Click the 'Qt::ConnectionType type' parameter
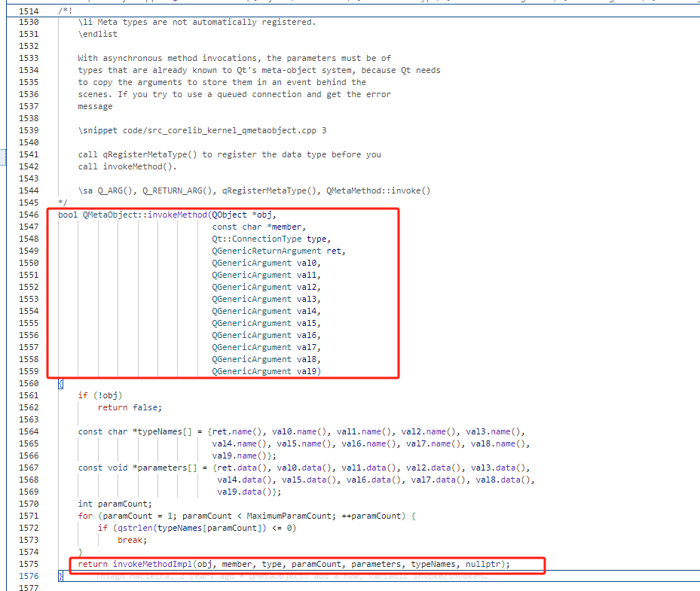The height and width of the screenshot is (591, 700). pyautogui.click(x=269, y=239)
